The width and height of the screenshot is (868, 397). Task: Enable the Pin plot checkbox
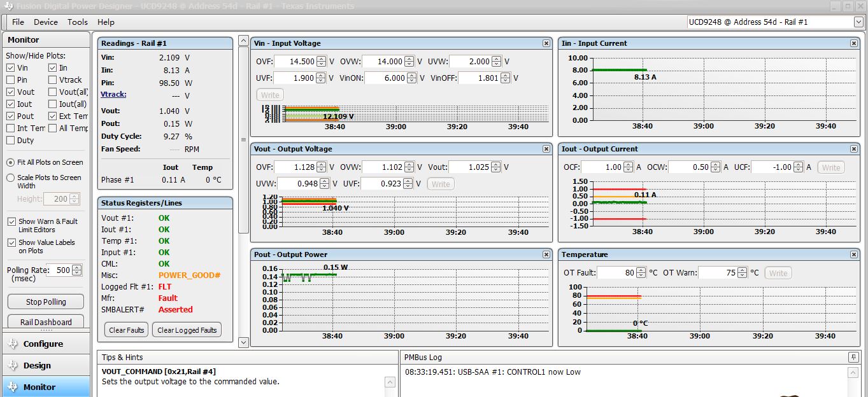coord(10,80)
